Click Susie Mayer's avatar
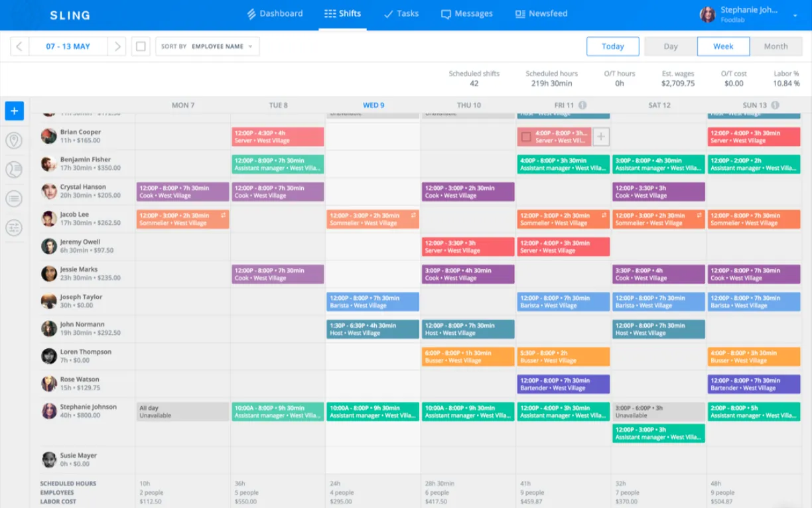This screenshot has width=812, height=508. 48,460
